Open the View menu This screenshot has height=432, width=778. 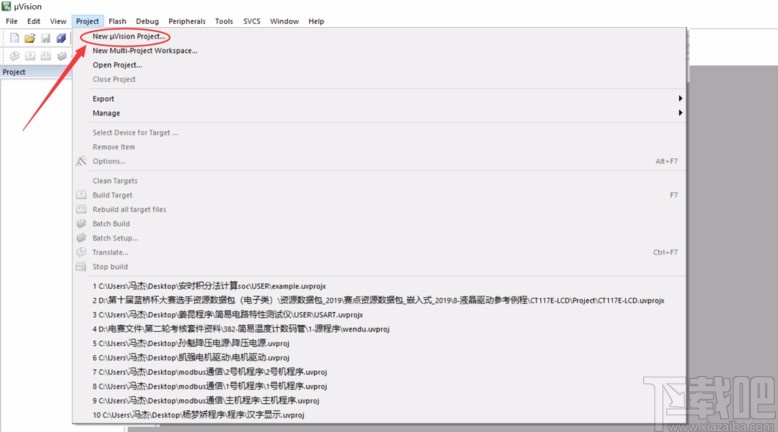(x=58, y=21)
